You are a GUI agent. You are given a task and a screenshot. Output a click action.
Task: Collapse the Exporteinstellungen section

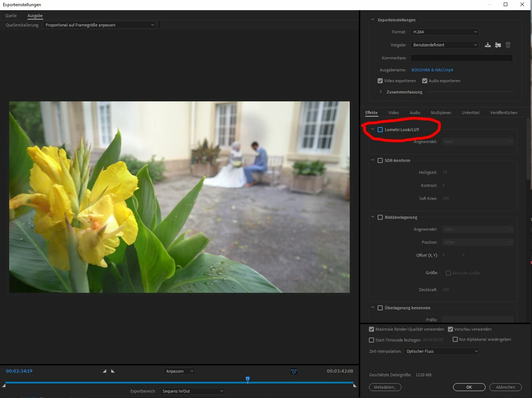(373, 20)
